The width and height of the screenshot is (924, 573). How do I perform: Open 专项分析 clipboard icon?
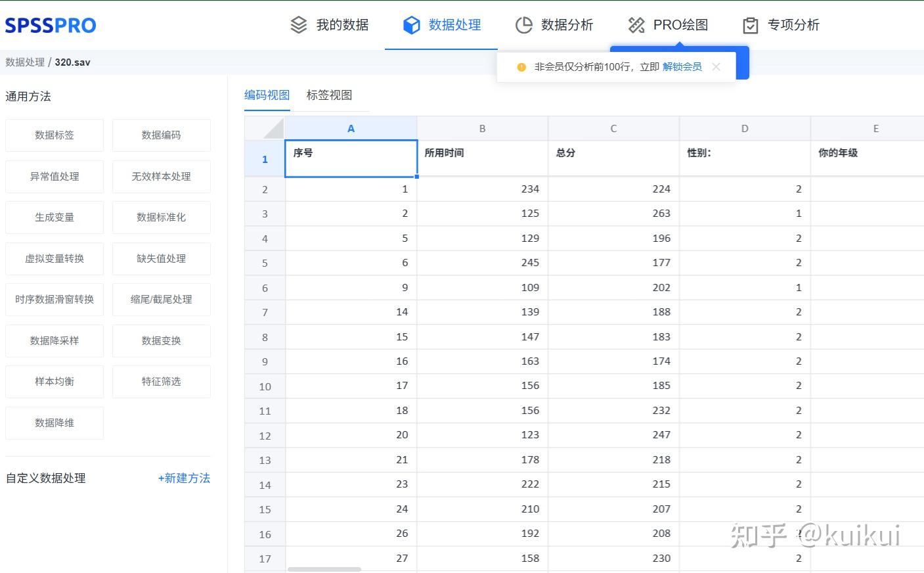click(749, 24)
